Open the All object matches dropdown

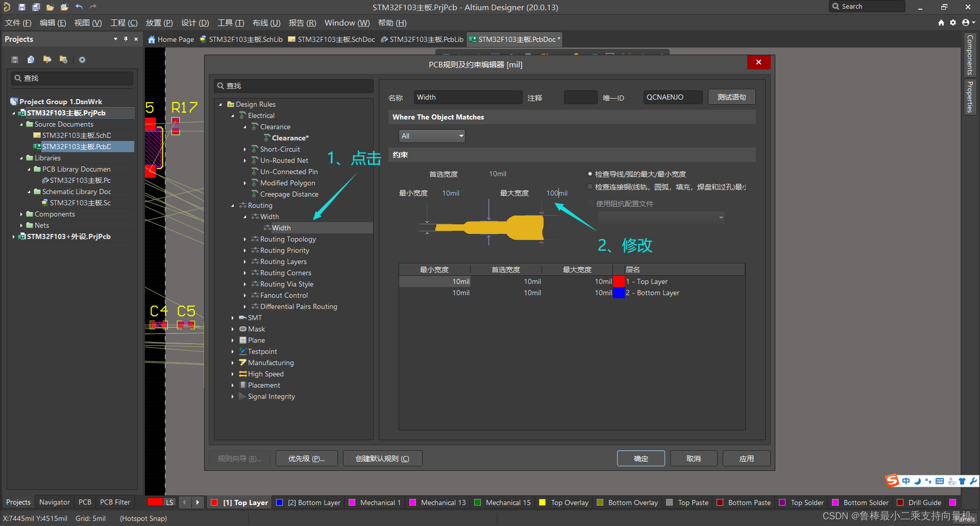(432, 136)
